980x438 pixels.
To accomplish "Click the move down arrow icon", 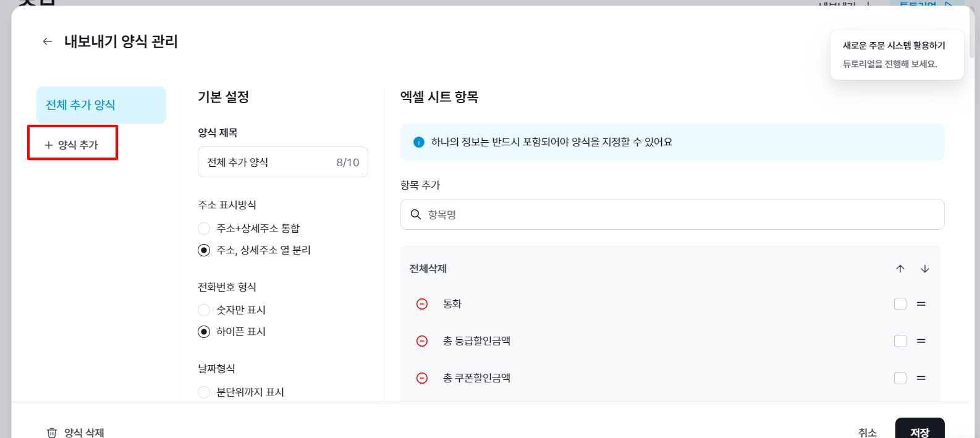I will coord(925,269).
